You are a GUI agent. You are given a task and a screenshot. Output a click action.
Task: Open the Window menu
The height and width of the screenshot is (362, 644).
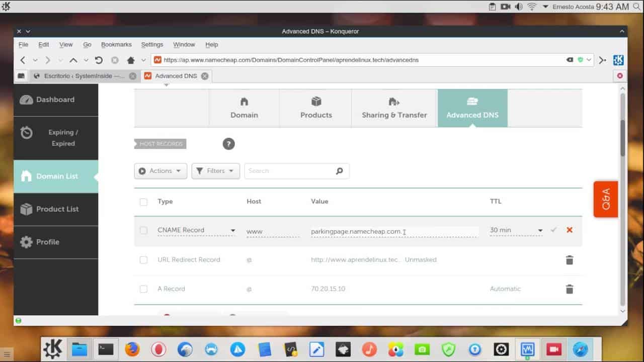(x=184, y=44)
